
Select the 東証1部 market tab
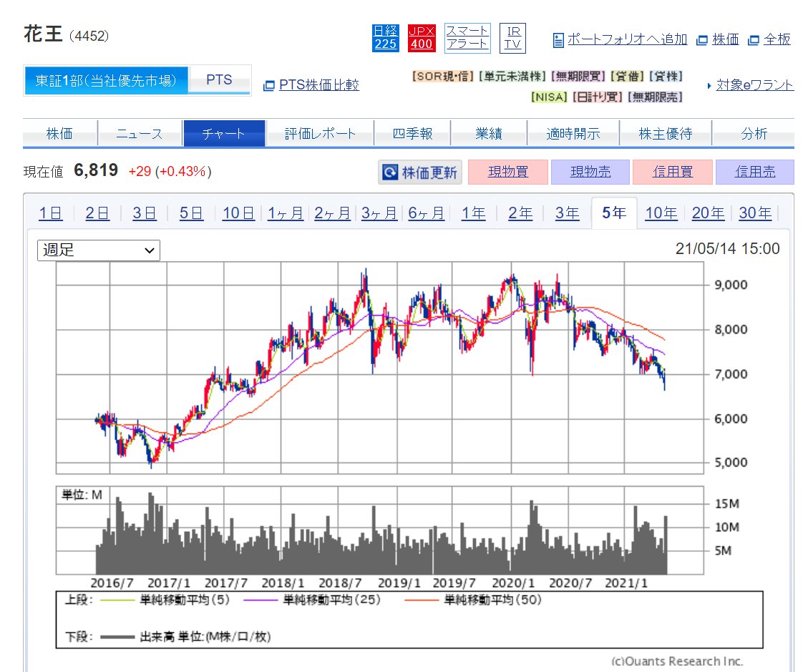(x=106, y=80)
